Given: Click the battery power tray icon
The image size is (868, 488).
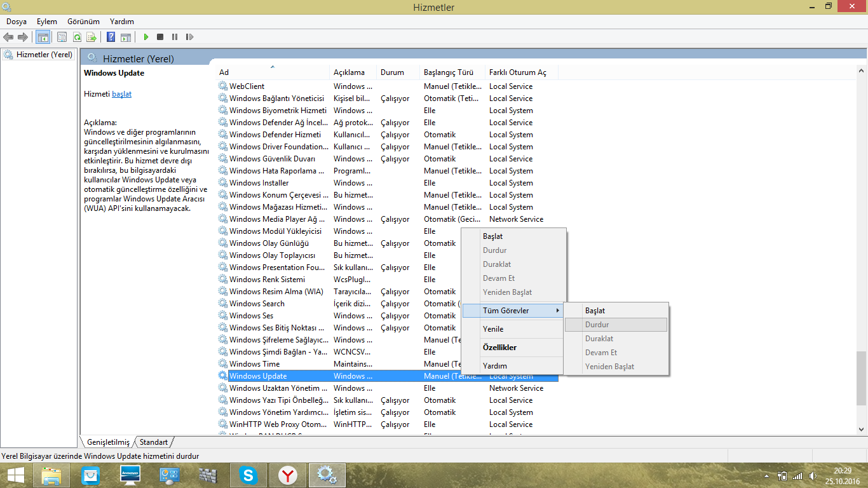Looking at the screenshot, I should 782,476.
